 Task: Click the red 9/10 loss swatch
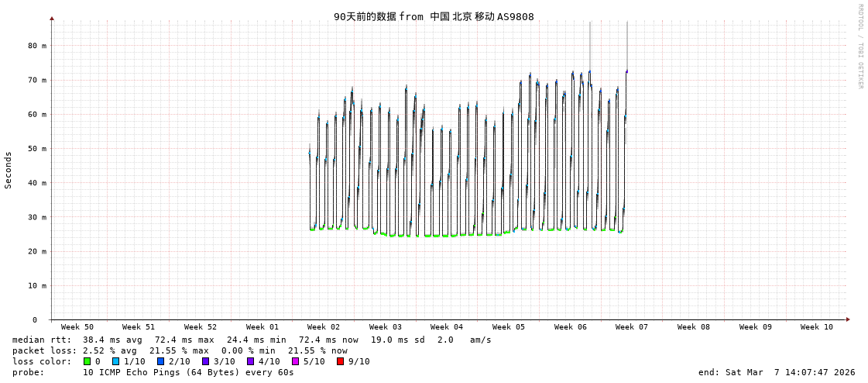tap(341, 361)
